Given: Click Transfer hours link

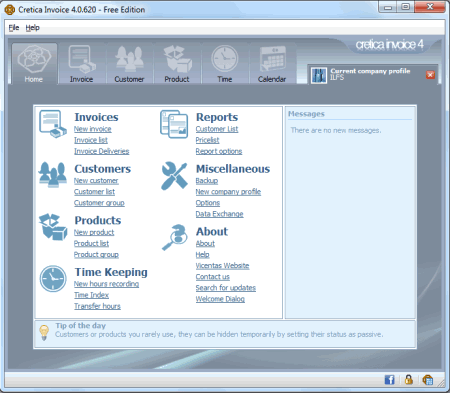Looking at the screenshot, I should coord(97,306).
